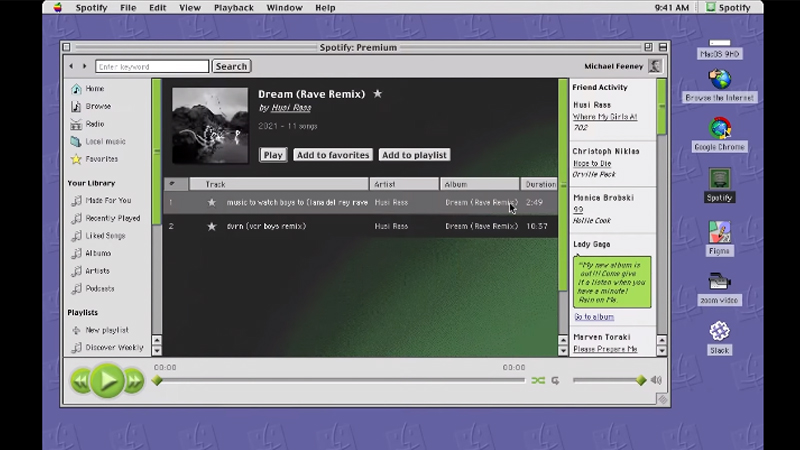Open Made For You library item
The width and height of the screenshot is (800, 450).
pos(101,201)
